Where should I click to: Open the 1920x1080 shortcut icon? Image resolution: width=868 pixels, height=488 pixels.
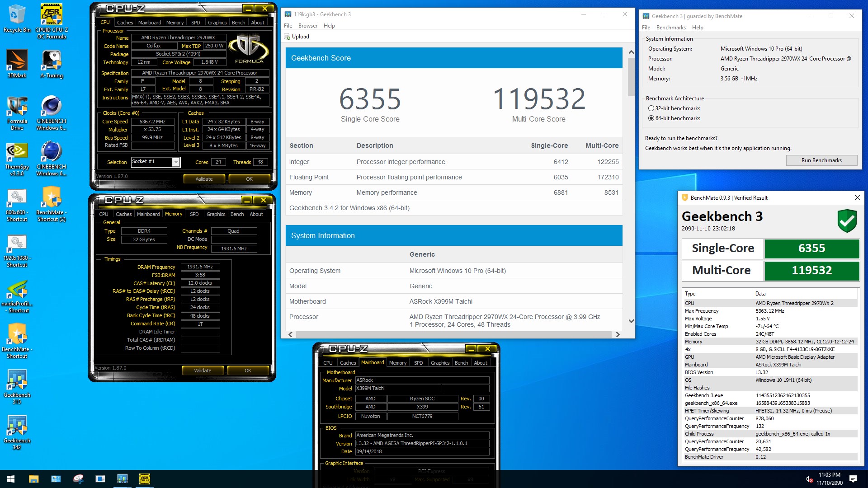[17, 251]
